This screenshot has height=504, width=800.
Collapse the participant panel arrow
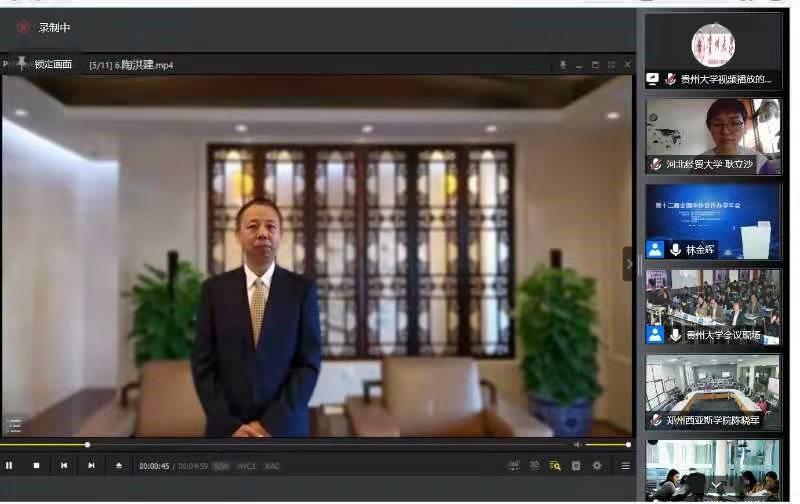(629, 264)
